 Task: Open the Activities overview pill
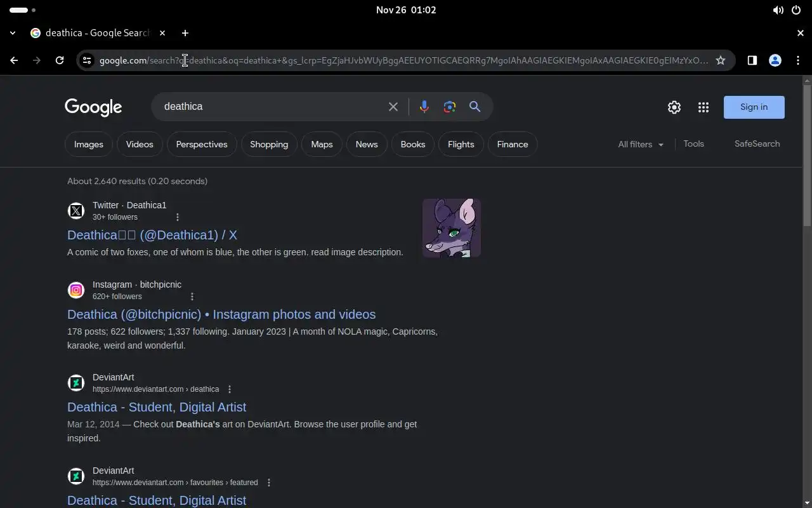click(22, 10)
